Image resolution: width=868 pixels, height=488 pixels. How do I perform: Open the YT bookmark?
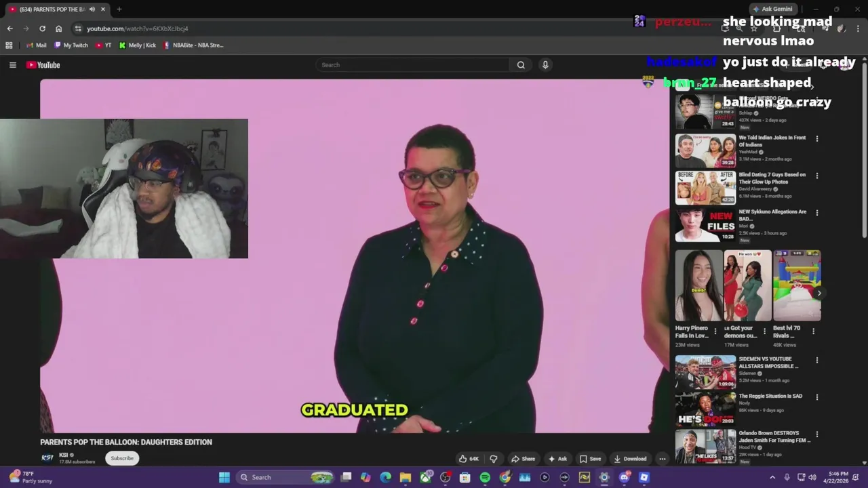click(x=104, y=45)
